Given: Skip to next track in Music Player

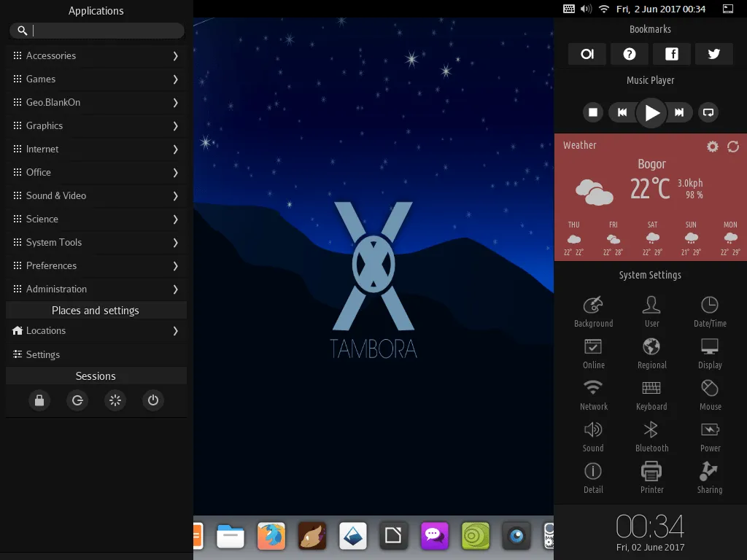Looking at the screenshot, I should [679, 112].
